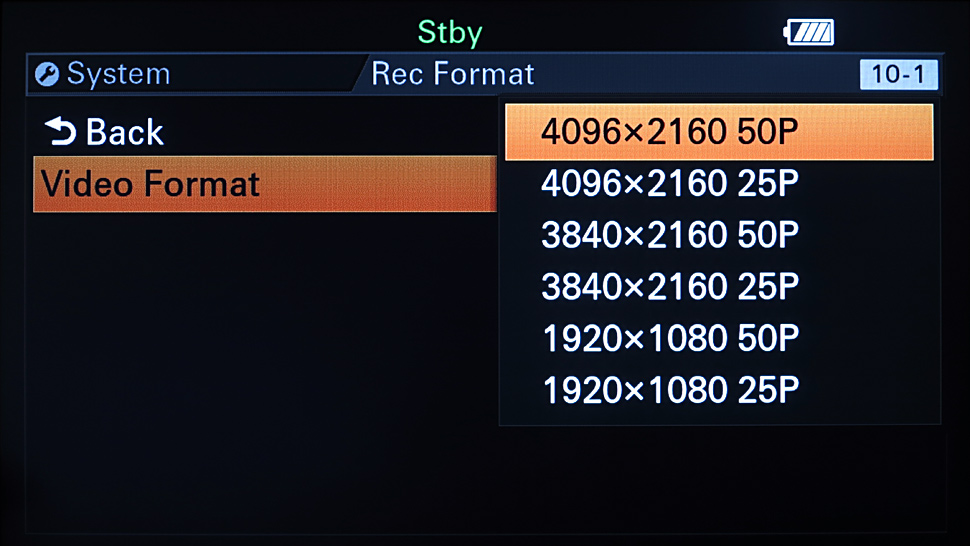Click the 10-1 page number badge
This screenshot has height=546, width=970.
898,75
